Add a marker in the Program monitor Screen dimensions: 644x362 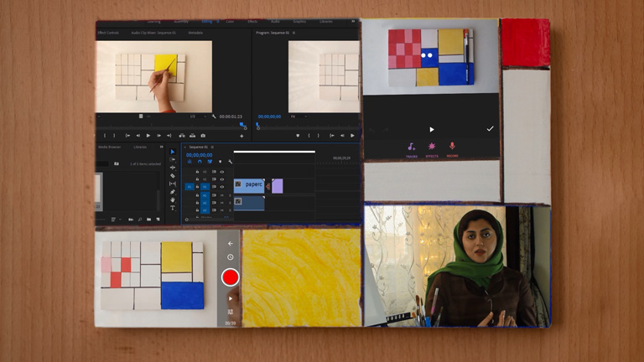(298, 136)
